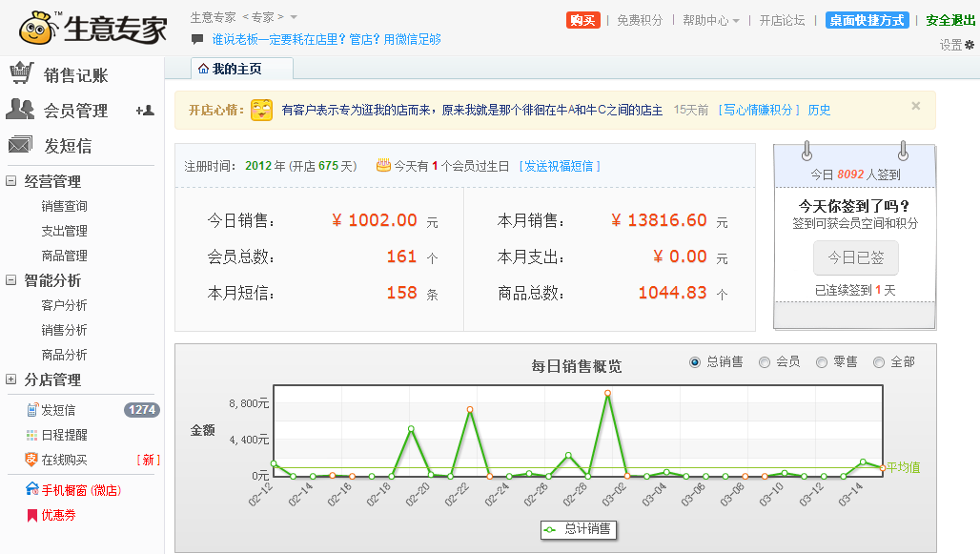
Task: Select the 会员 chart radio option
Action: pos(765,362)
